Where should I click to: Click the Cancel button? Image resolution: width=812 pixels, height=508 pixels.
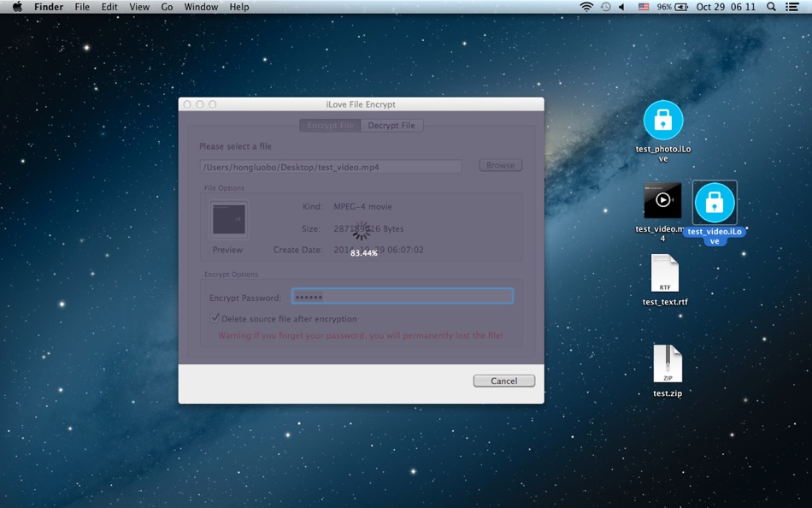[504, 381]
